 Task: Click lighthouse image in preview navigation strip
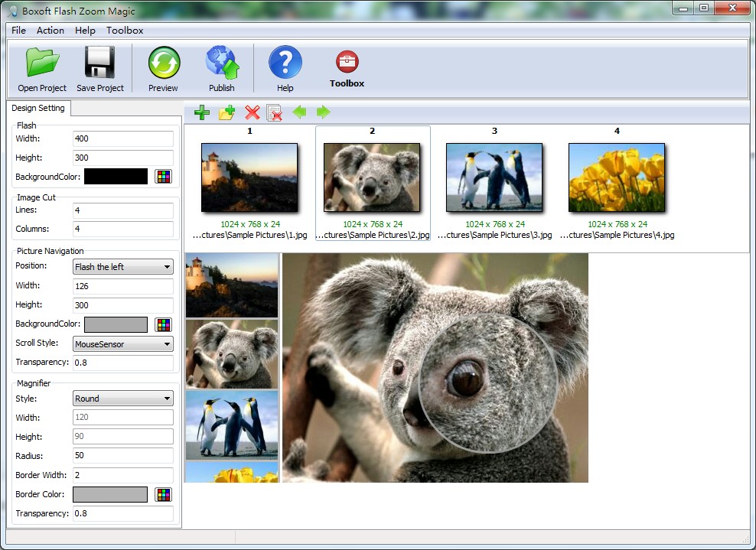[232, 285]
